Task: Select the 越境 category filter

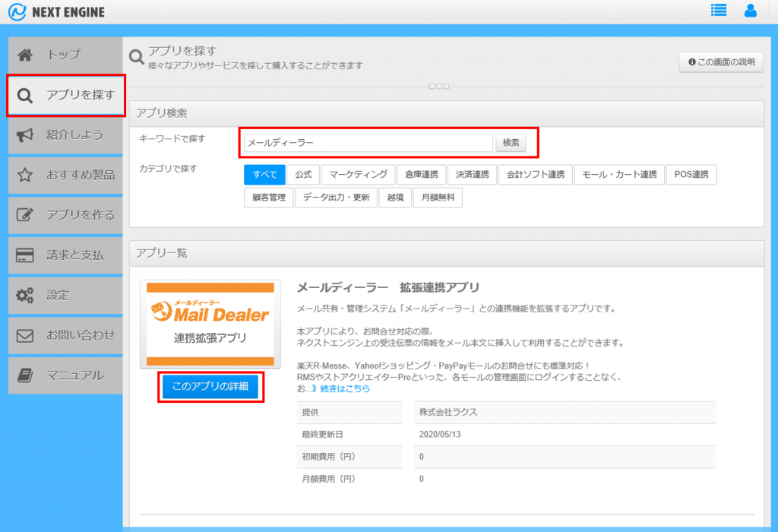Action: tap(395, 198)
